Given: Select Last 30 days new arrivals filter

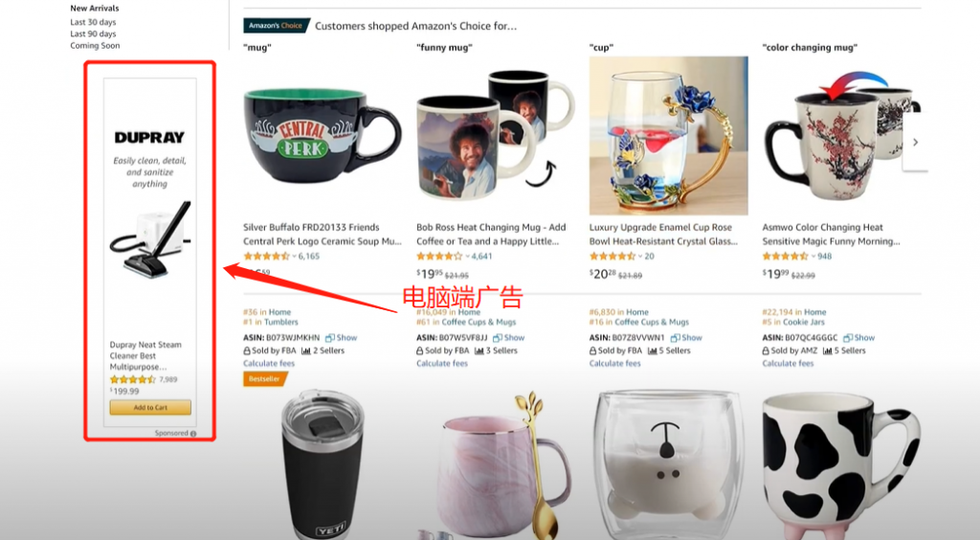Looking at the screenshot, I should 93,22.
